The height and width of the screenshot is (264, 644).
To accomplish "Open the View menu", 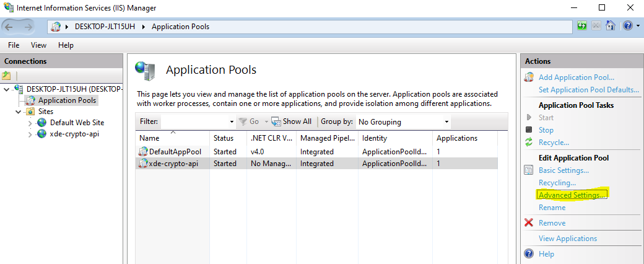I will pyautogui.click(x=38, y=45).
